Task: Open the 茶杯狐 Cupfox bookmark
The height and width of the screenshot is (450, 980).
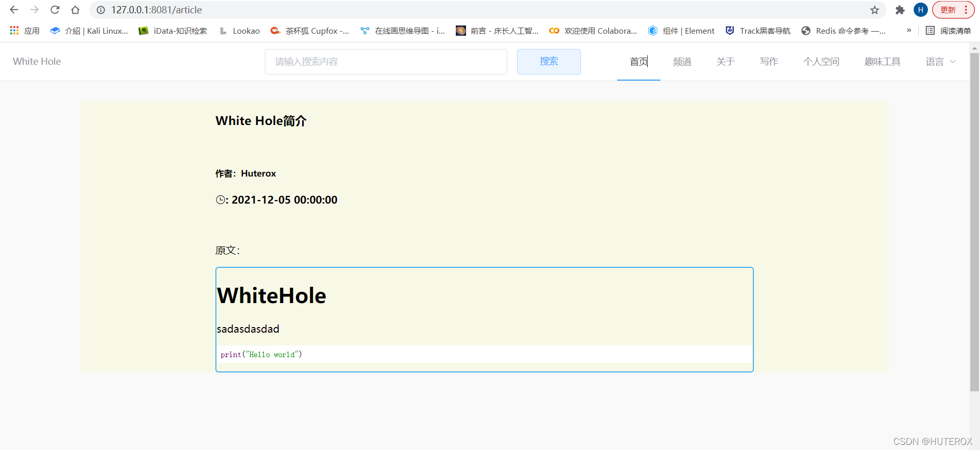Action: coord(310,31)
